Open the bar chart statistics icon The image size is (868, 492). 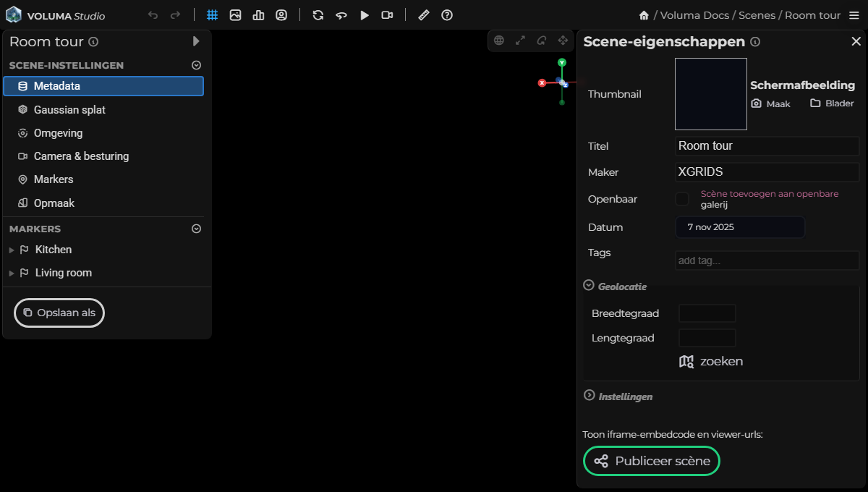[258, 15]
